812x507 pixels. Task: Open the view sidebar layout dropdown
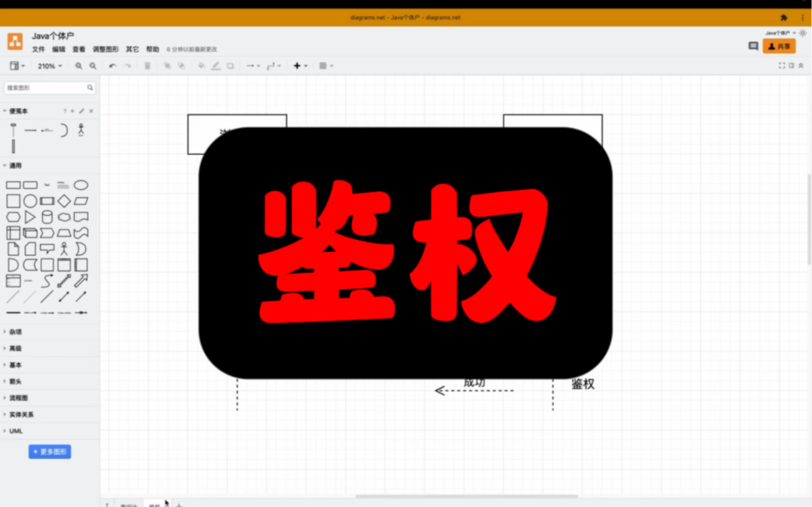17,66
